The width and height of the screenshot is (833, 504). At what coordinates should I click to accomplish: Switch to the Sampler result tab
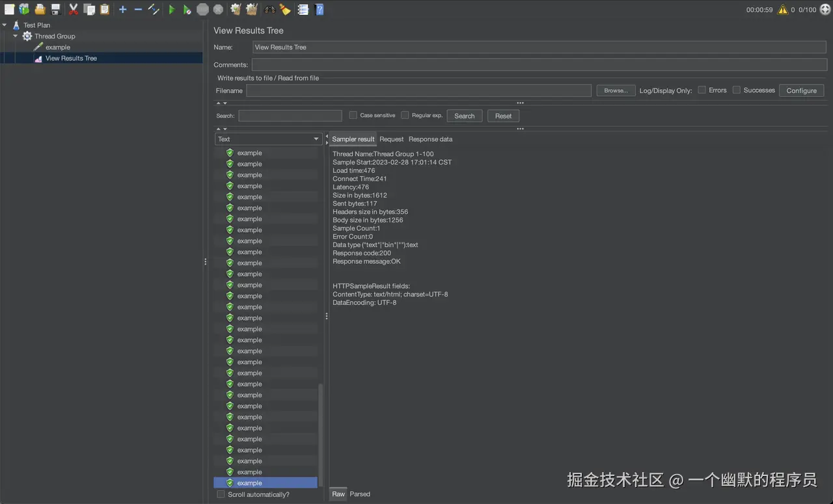pyautogui.click(x=353, y=139)
